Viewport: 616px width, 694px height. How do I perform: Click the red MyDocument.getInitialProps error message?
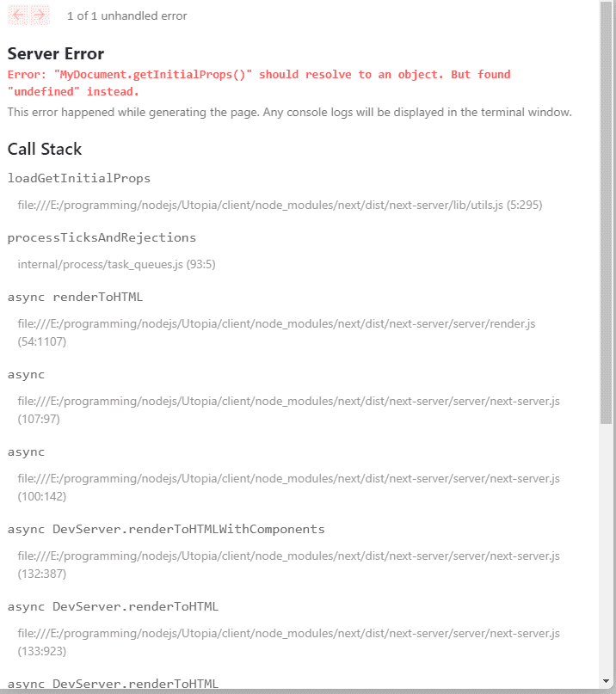259,83
